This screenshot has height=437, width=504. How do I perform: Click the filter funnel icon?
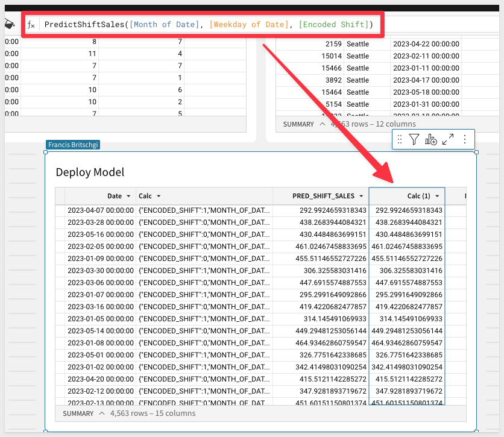click(414, 139)
